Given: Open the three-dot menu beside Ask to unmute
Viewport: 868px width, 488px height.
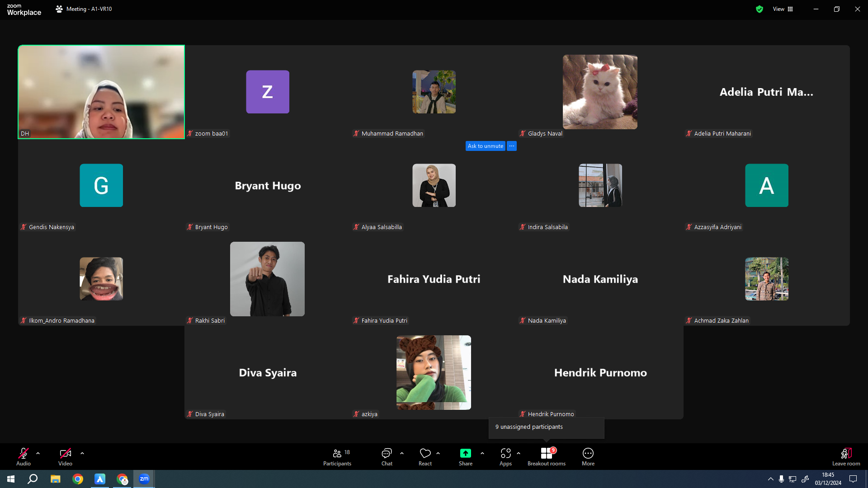Looking at the screenshot, I should (x=512, y=146).
